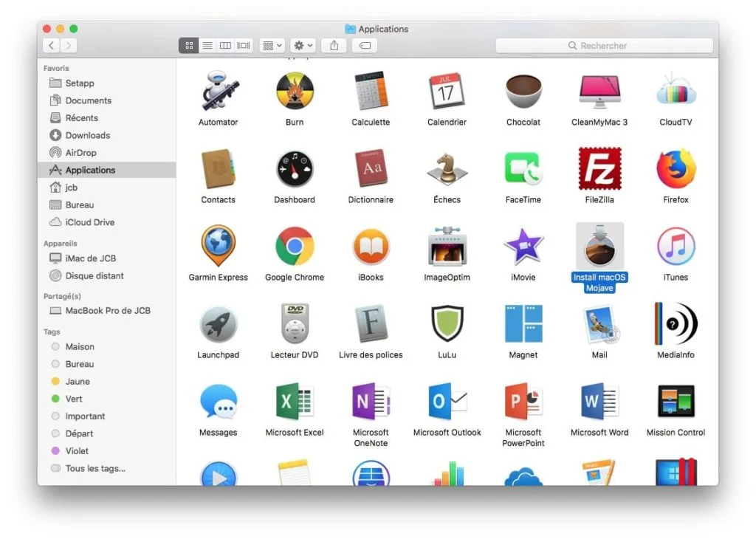Open the Microsoft PowerPoint icon

[523, 401]
